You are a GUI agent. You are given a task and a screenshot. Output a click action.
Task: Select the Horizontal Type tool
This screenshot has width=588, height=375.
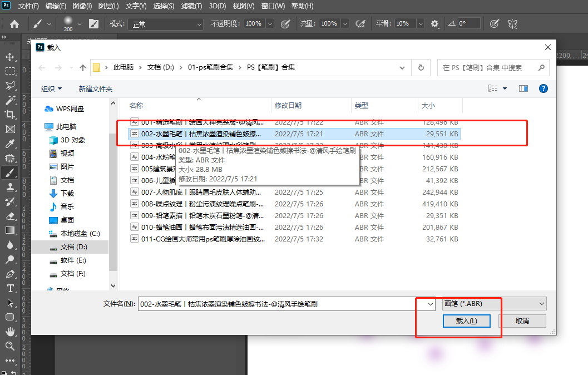pos(10,288)
